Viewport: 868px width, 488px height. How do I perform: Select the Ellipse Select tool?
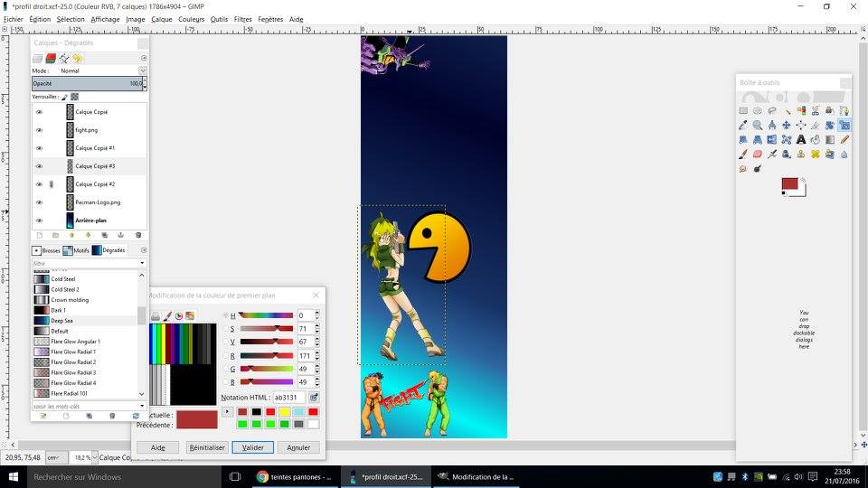(x=758, y=110)
